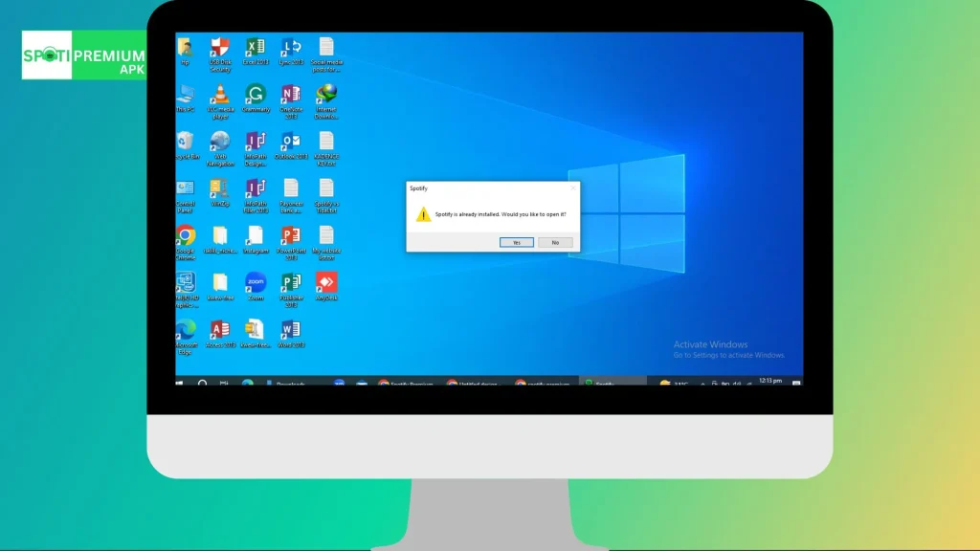Screen dimensions: 980x551
Task: Select the AnyDesk shortcut
Action: (x=326, y=287)
